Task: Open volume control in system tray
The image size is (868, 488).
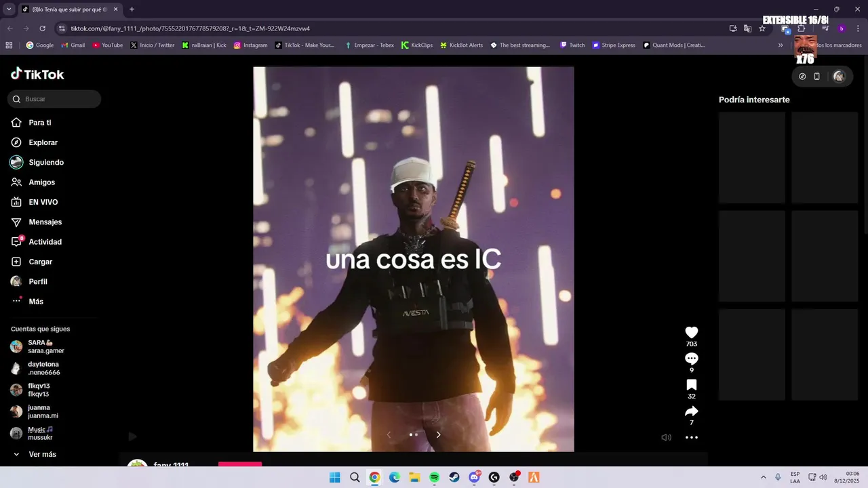Action: [823, 477]
